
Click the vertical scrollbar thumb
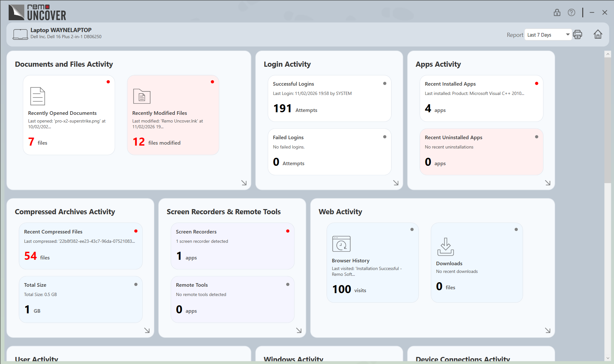(x=608, y=120)
